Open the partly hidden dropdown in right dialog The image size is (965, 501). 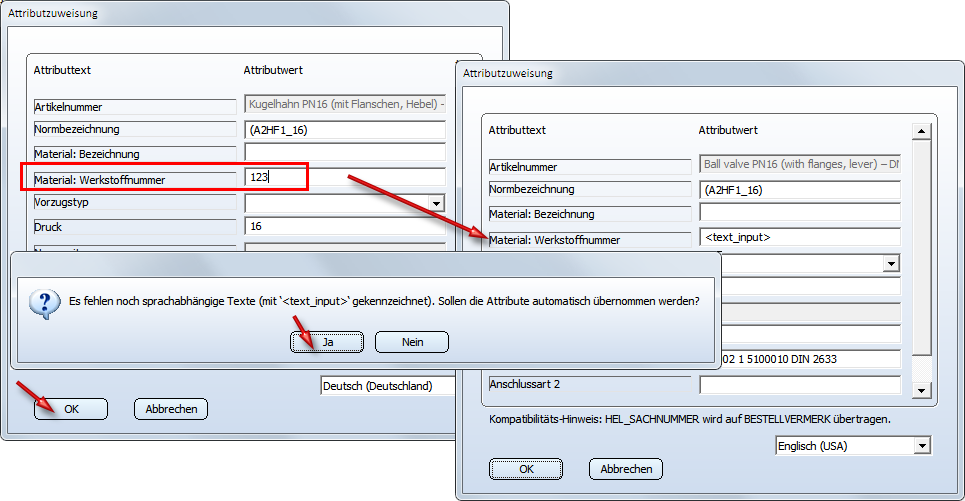(891, 263)
